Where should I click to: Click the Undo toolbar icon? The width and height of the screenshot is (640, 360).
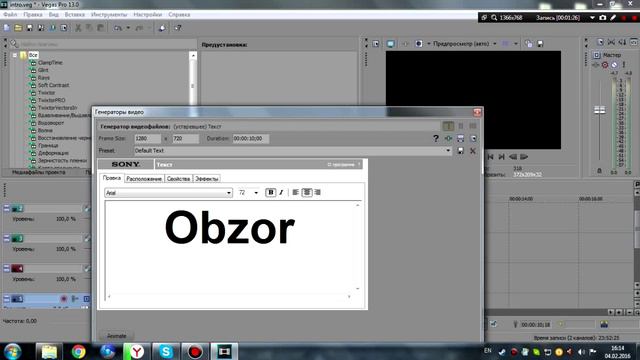click(118, 28)
